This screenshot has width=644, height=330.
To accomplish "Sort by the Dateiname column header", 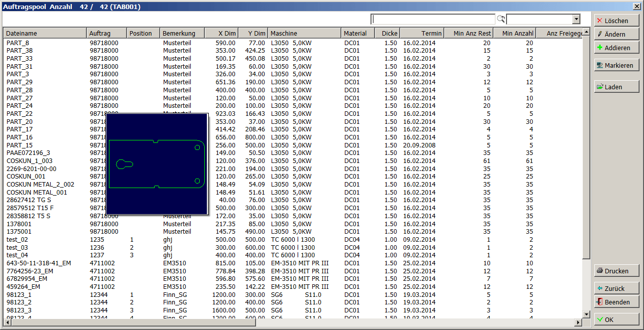I will click(x=45, y=33).
